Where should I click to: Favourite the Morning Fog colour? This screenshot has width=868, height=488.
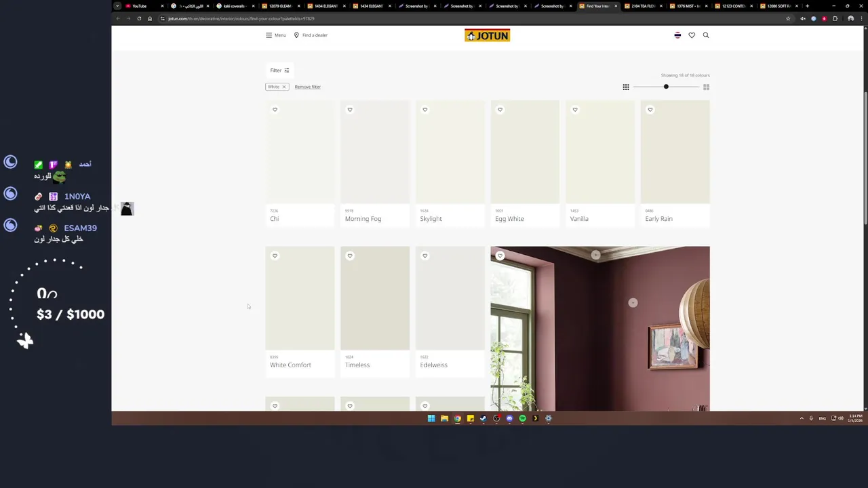click(x=350, y=110)
